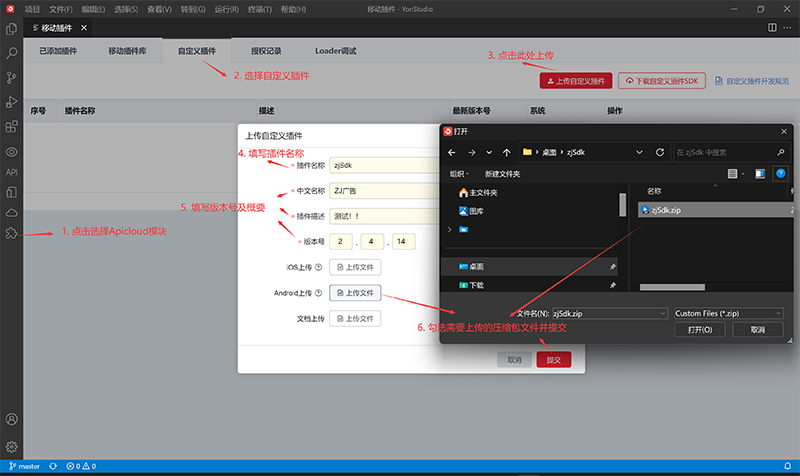Click 提交 button in upload dialog
The height and width of the screenshot is (476, 800).
(554, 360)
